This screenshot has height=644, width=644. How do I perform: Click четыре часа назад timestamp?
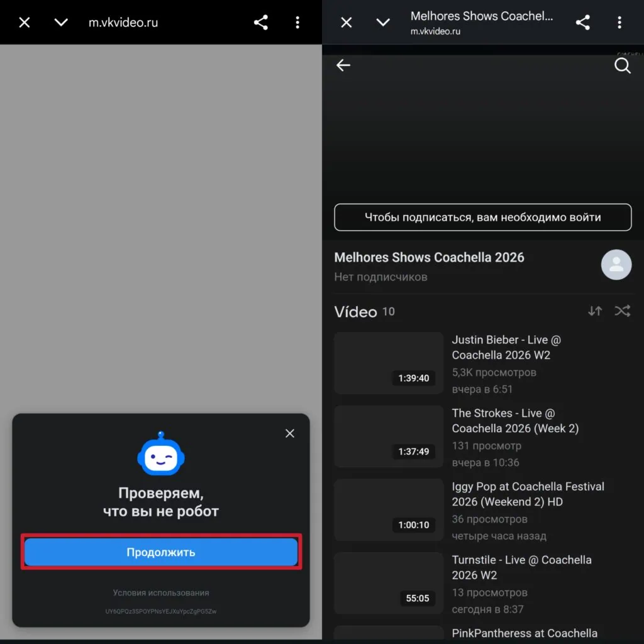[499, 536]
